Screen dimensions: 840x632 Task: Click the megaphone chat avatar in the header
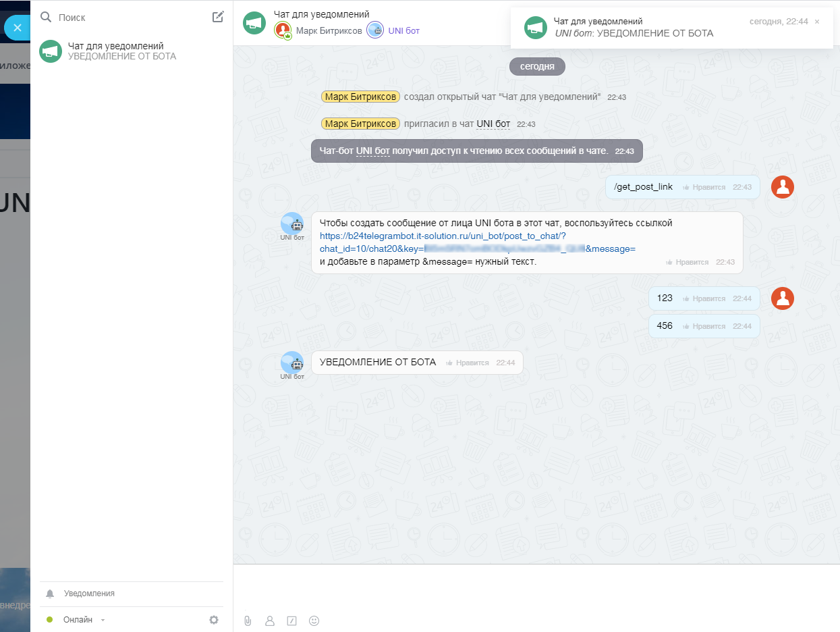point(254,23)
